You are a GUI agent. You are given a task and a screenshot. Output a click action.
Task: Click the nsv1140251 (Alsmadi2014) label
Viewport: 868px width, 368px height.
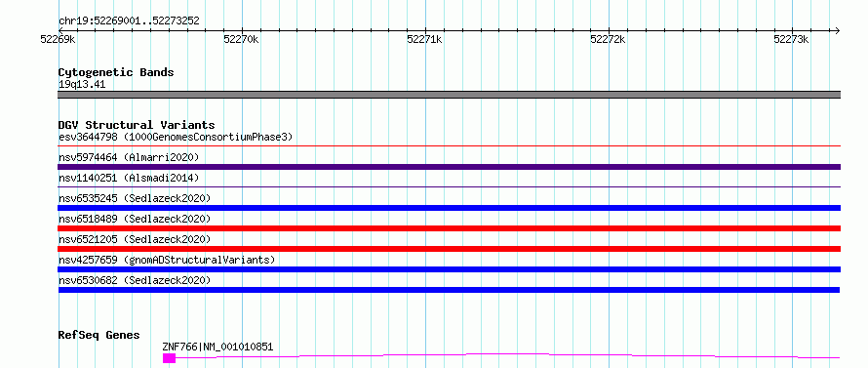point(129,178)
